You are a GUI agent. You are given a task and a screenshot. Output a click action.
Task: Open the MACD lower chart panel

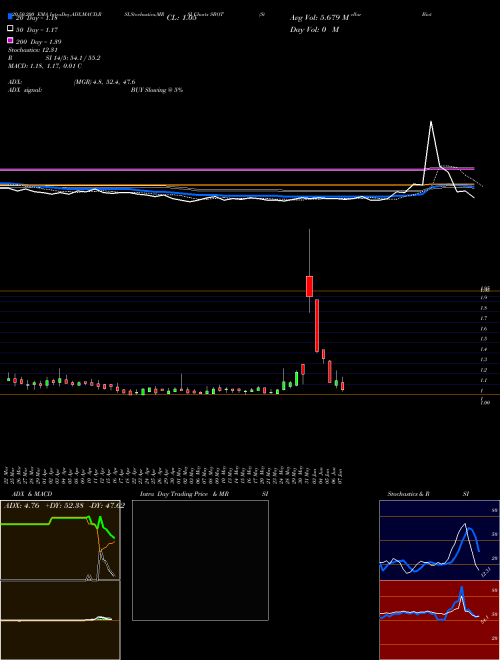(x=60, y=620)
